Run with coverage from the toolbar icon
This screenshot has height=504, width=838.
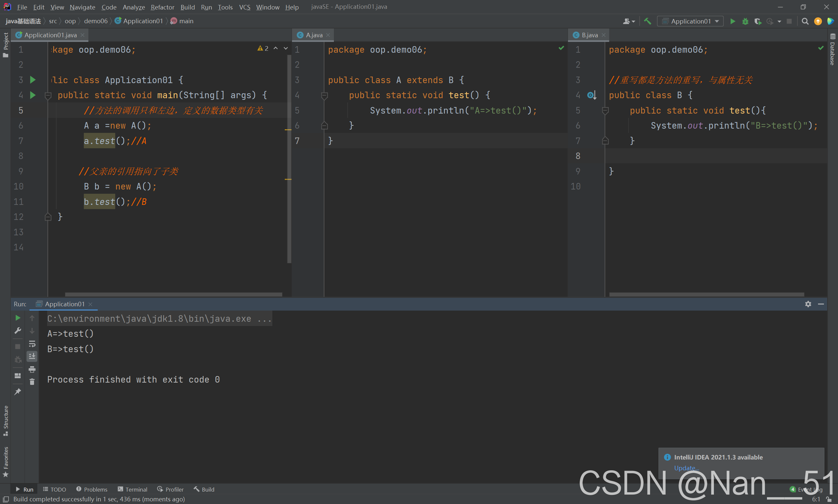tap(757, 21)
